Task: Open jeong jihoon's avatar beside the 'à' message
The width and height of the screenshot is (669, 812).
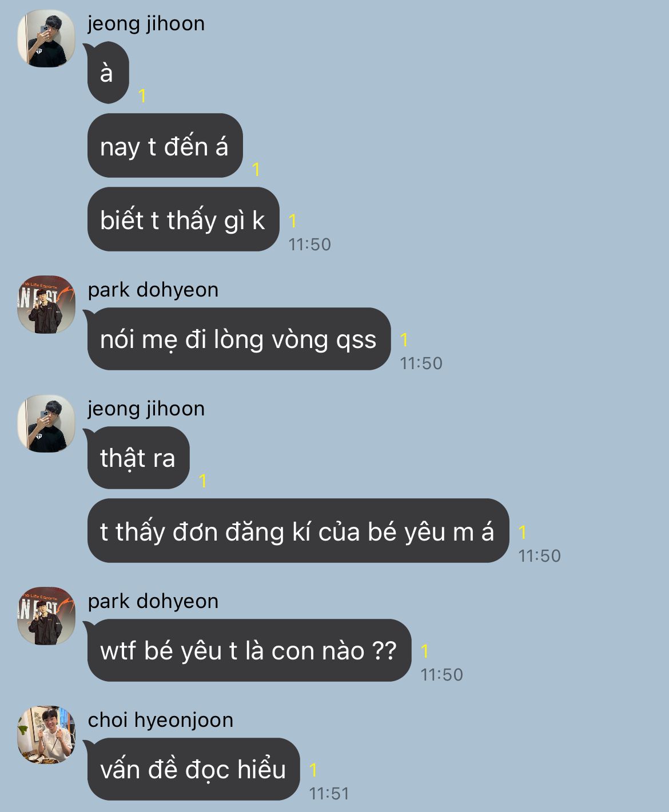Action: (46, 39)
